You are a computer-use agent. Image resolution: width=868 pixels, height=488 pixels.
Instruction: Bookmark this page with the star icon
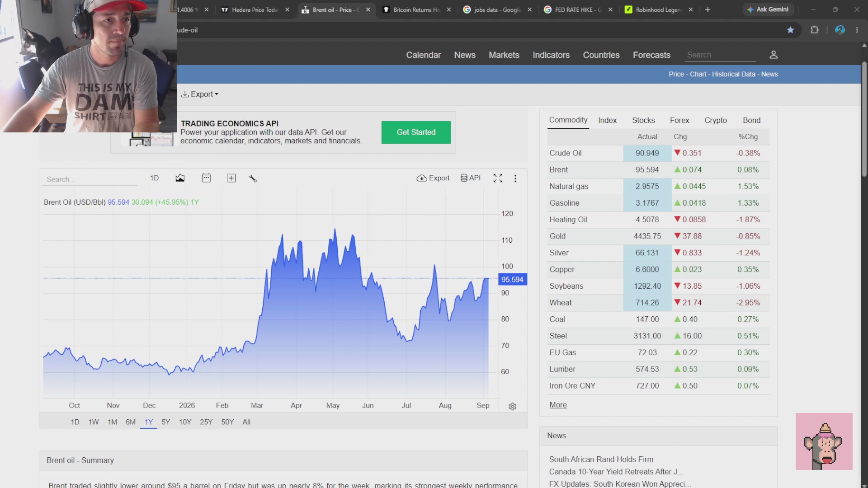pyautogui.click(x=790, y=30)
